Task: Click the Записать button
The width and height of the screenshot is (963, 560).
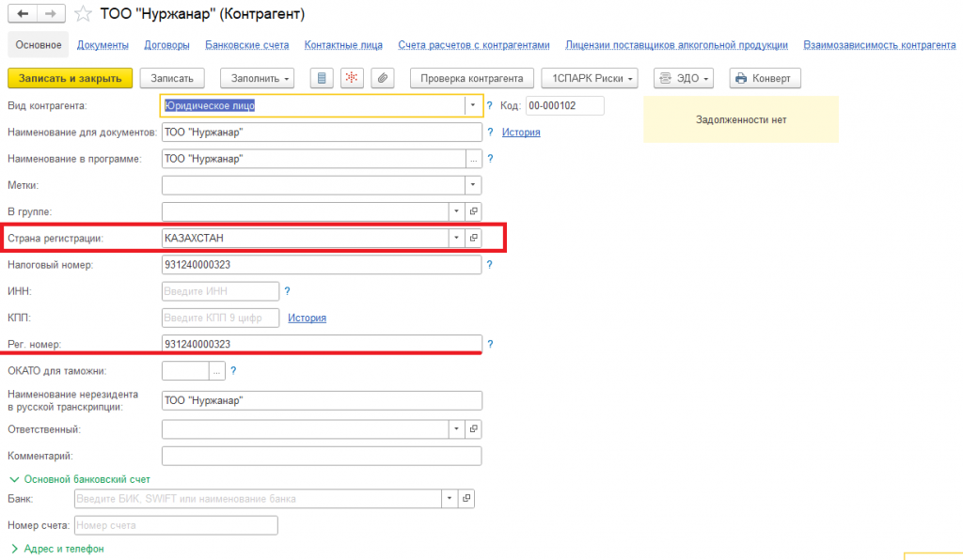Action: click(172, 79)
